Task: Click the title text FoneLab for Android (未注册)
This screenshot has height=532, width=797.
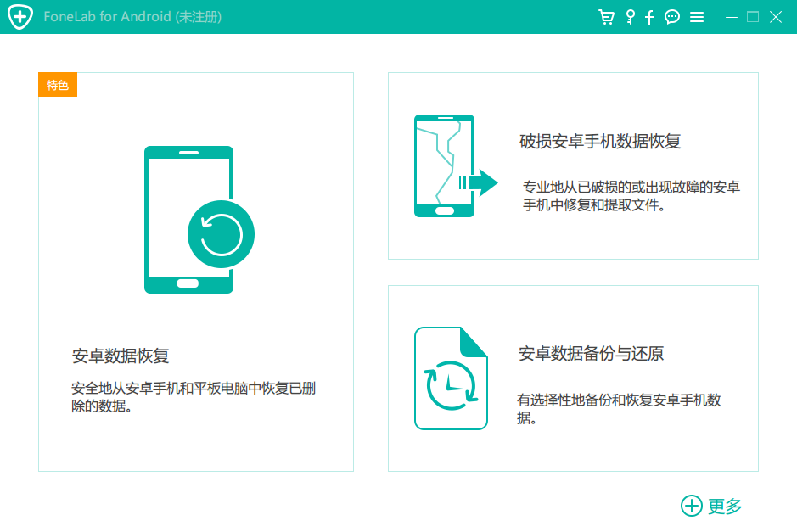Action: coord(132,17)
